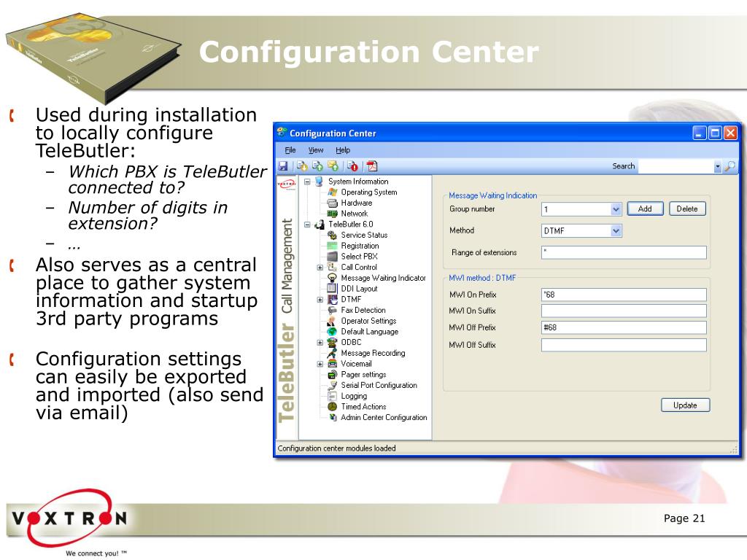Open the Search box dropdown arrow
This screenshot has height=560, width=747.
coord(718,167)
